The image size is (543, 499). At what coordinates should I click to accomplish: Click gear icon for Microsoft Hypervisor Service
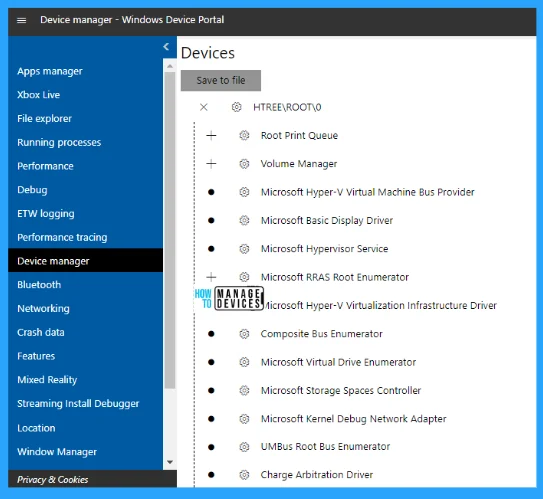pos(244,249)
